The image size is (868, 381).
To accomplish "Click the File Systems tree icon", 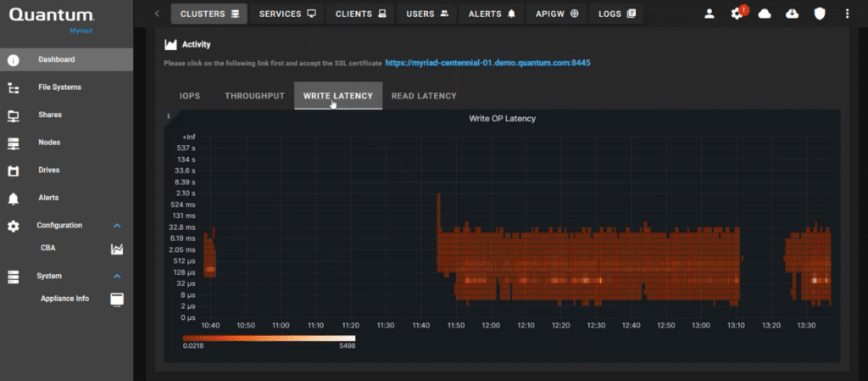I will point(14,88).
